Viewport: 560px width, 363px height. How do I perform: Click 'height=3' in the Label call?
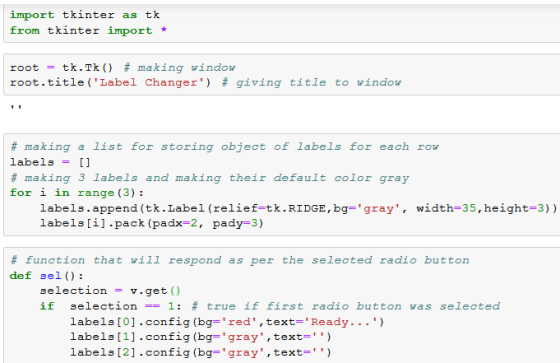click(514, 208)
